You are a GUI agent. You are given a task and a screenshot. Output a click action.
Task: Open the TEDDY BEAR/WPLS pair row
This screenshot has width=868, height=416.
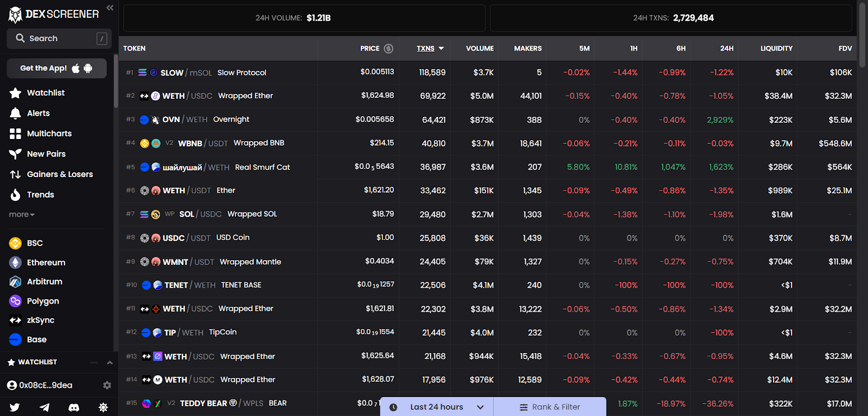[488, 404]
